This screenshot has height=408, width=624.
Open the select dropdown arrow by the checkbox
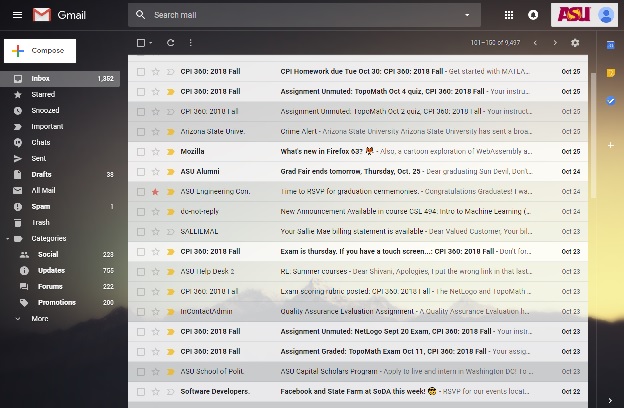[151, 43]
